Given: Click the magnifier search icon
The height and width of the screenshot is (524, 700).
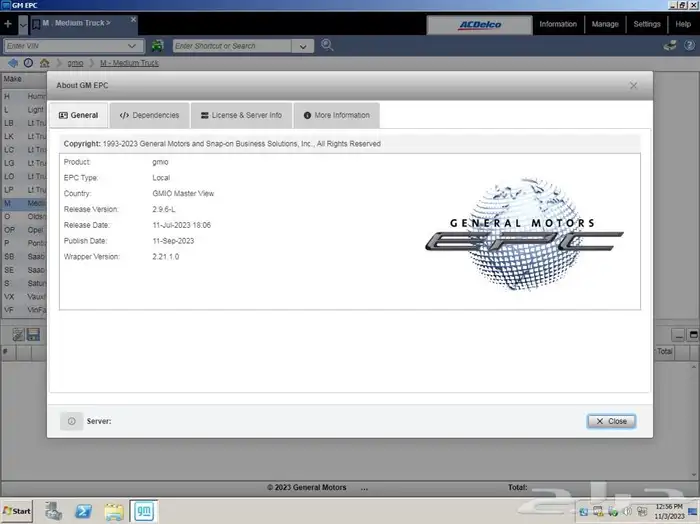Looking at the screenshot, I should (327, 46).
